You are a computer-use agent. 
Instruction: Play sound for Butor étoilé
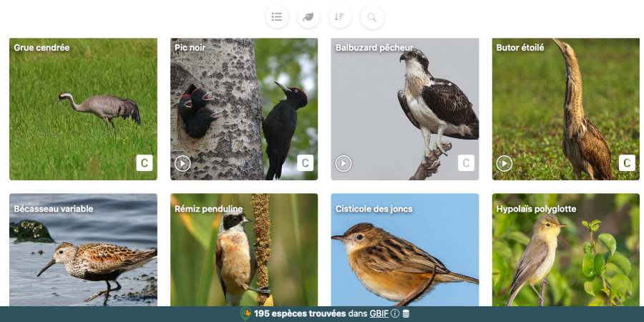(x=504, y=163)
